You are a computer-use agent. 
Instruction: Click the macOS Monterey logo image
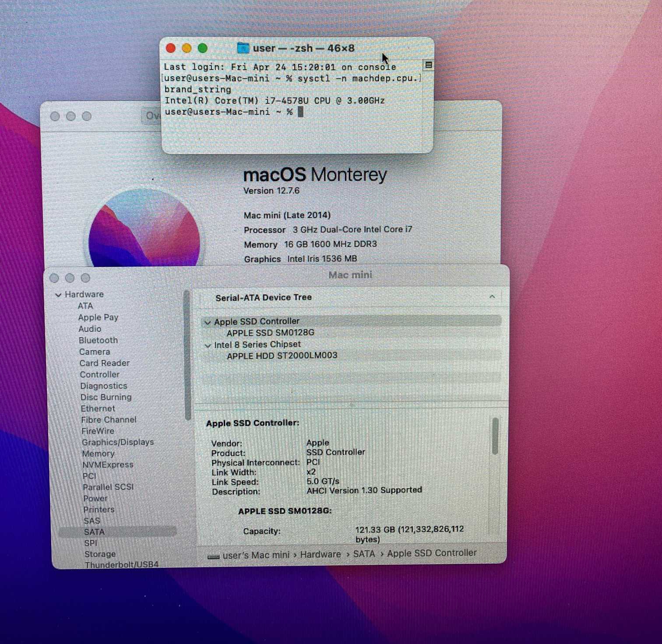coord(144,228)
